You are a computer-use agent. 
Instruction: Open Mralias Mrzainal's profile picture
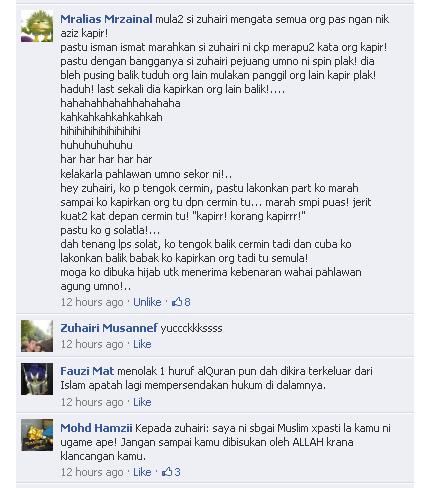click(37, 26)
